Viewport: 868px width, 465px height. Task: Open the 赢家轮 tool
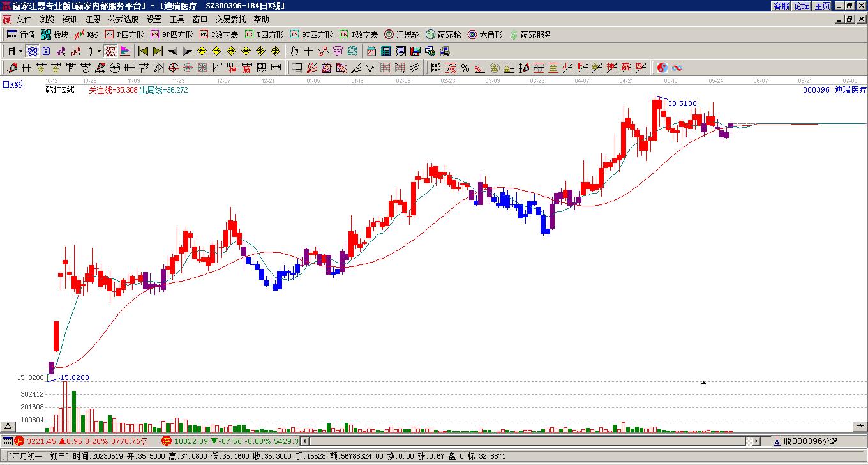444,34
